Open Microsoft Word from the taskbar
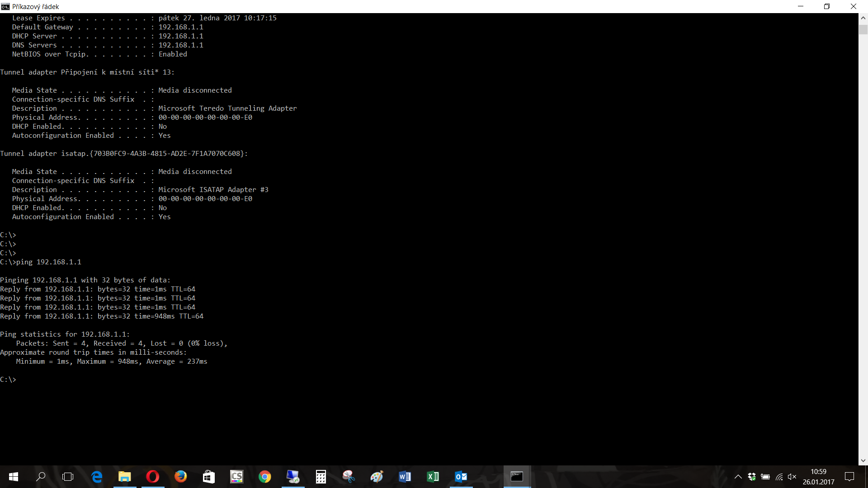This screenshot has height=488, width=868. coord(405,477)
